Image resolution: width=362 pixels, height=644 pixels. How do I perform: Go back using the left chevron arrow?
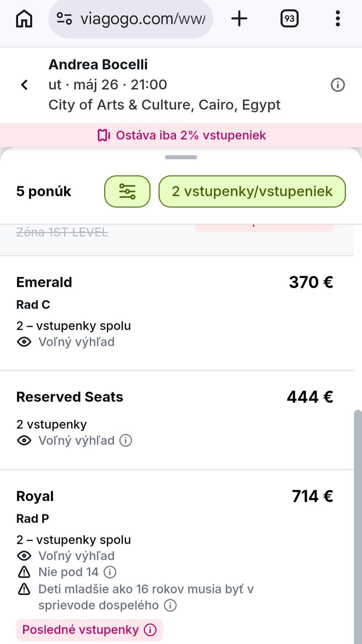[x=25, y=85]
